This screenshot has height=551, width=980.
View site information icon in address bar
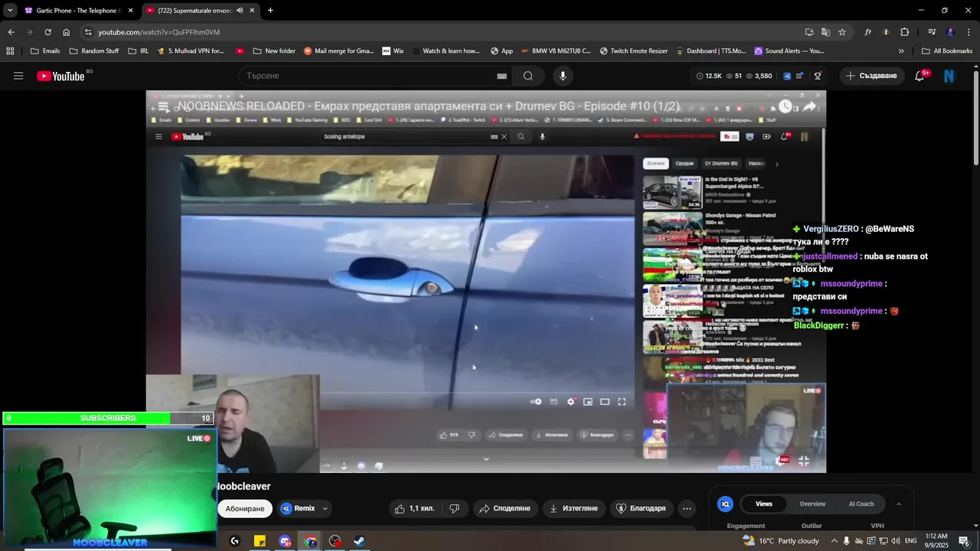coord(88,32)
